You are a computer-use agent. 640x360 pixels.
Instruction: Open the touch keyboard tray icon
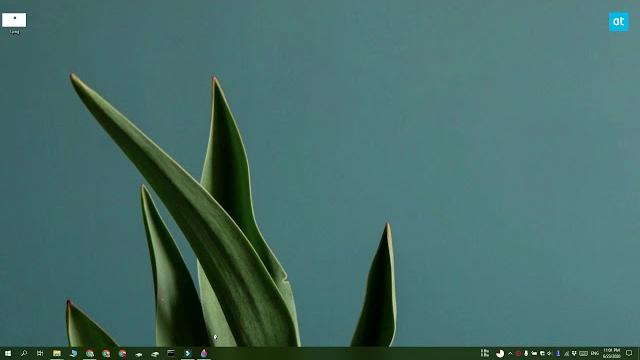click(x=583, y=353)
